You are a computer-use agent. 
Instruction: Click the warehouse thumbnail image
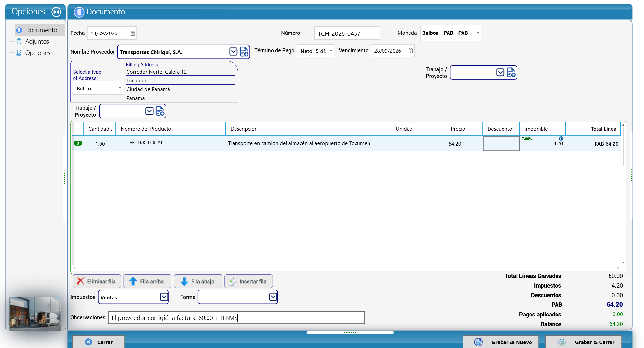point(35,314)
